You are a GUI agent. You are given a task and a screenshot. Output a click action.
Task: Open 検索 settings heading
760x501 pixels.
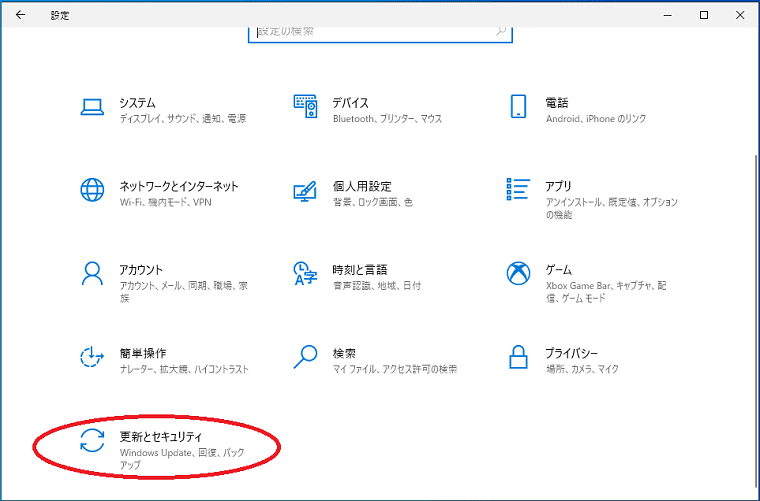(x=344, y=353)
